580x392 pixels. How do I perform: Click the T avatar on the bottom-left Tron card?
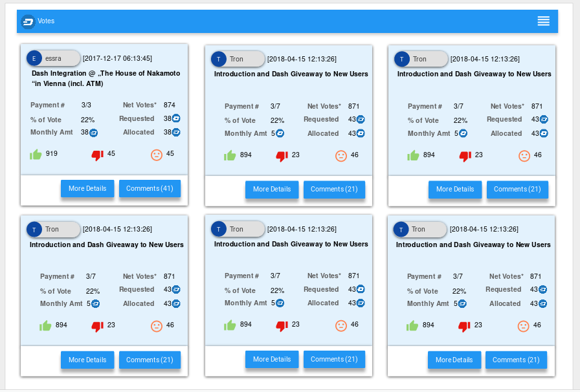coord(34,229)
